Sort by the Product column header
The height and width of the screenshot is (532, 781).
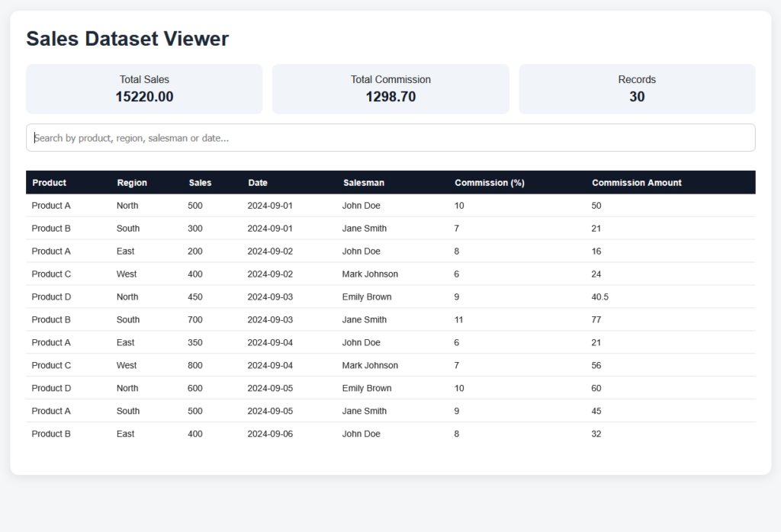50,183
